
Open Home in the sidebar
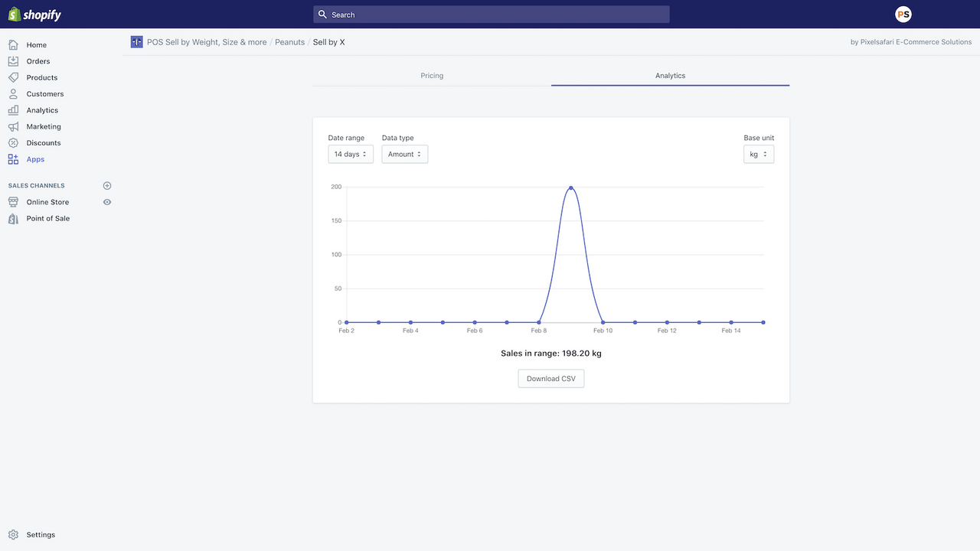37,45
